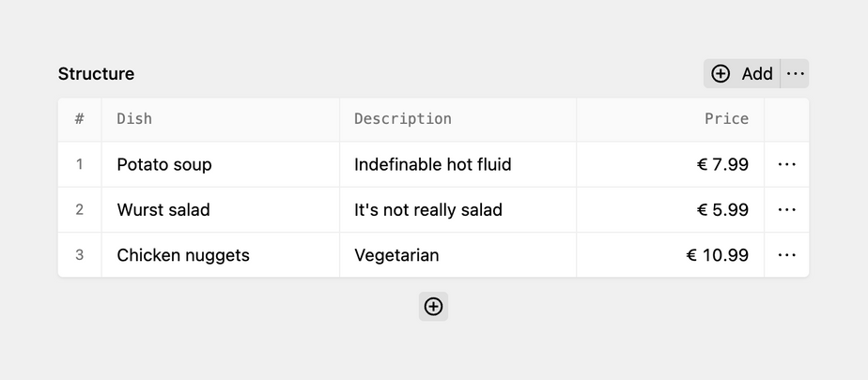Viewport: 868px width, 380px height.
Task: Click the Add row button in header
Action: pos(742,74)
